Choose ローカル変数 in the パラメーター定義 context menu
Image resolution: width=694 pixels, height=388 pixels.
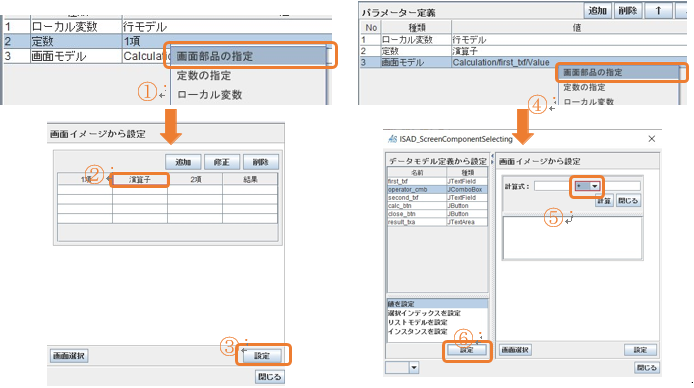click(588, 101)
